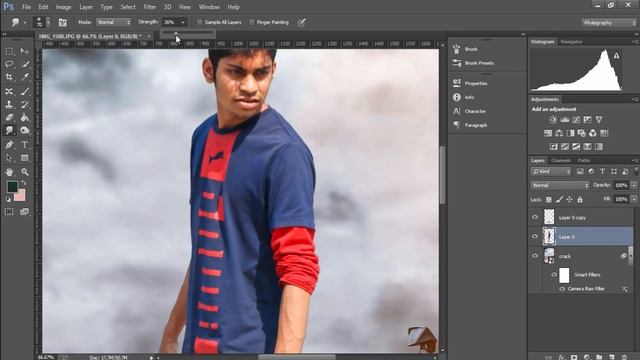Viewport: 640px width, 360px height.
Task: Add a Levels adjustment
Action: (565, 120)
